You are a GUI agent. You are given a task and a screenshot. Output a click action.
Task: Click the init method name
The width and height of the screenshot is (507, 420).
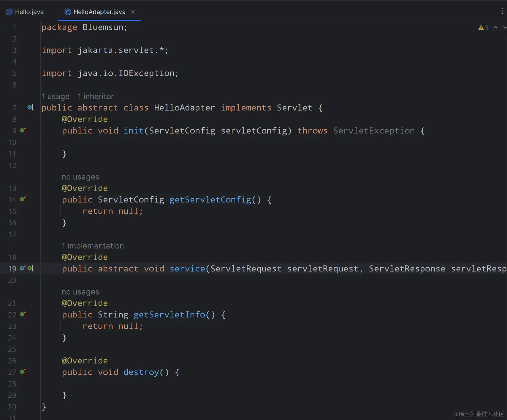[134, 131]
